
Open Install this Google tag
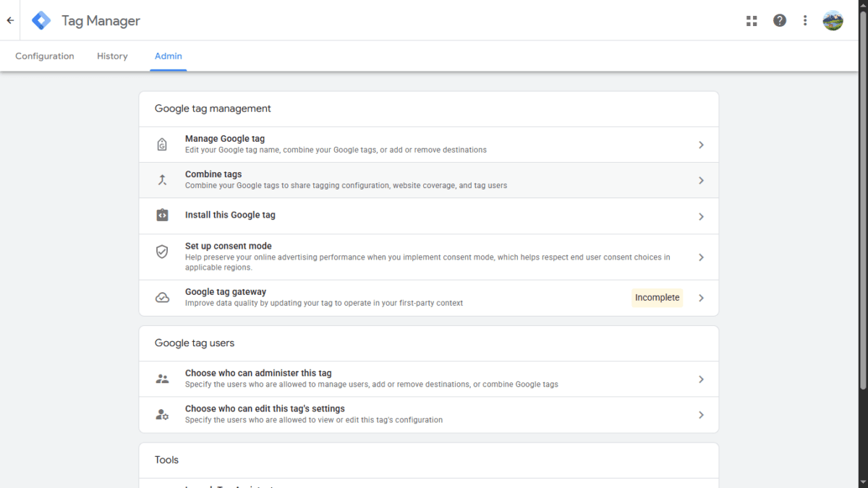tap(429, 216)
